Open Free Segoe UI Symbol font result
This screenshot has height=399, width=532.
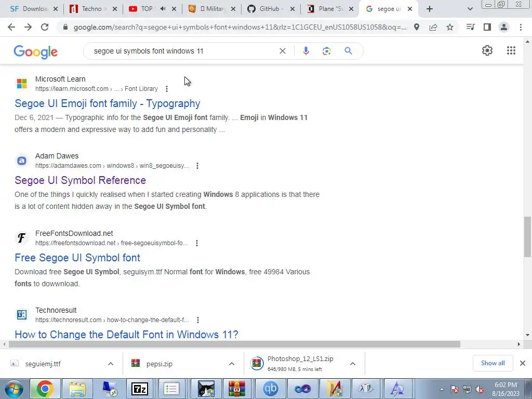[77, 258]
